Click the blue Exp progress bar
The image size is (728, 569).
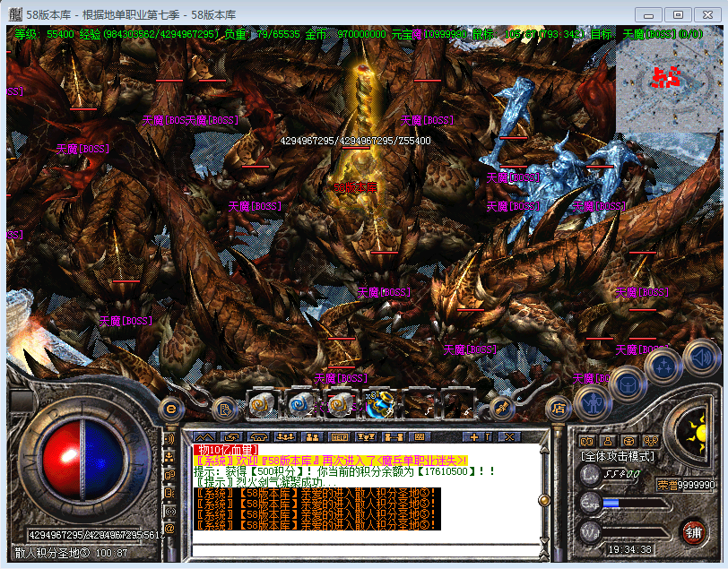(637, 503)
